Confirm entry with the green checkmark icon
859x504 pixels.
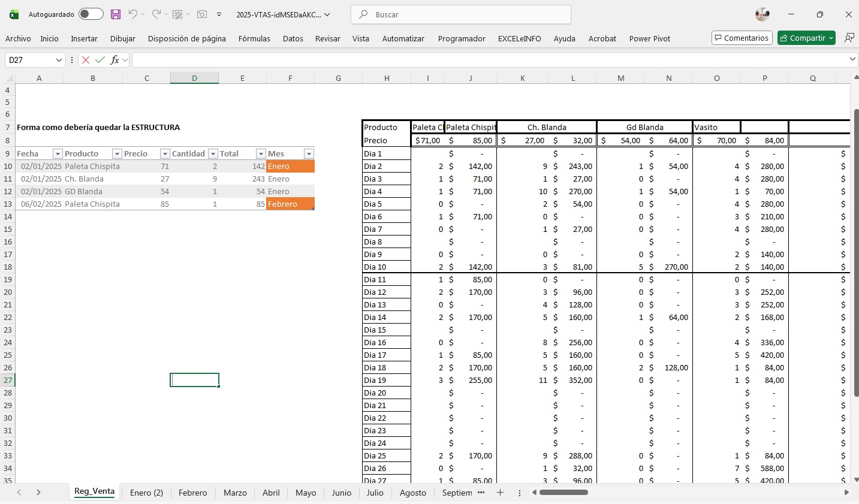tap(100, 60)
